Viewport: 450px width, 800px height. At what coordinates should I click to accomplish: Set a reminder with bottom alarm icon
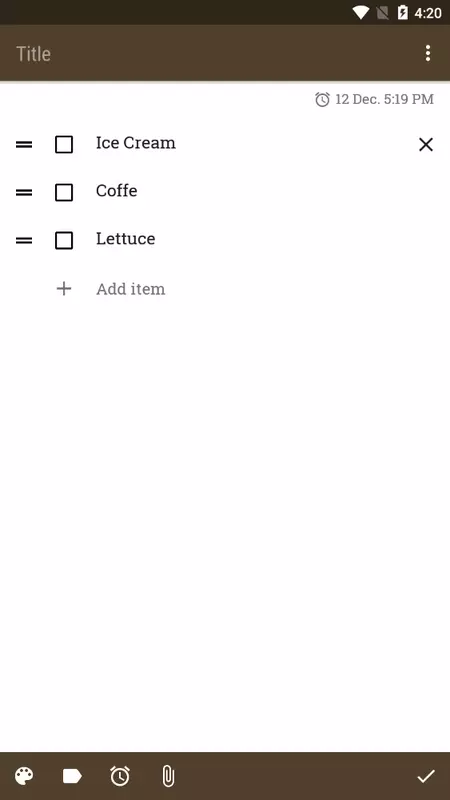coord(120,776)
